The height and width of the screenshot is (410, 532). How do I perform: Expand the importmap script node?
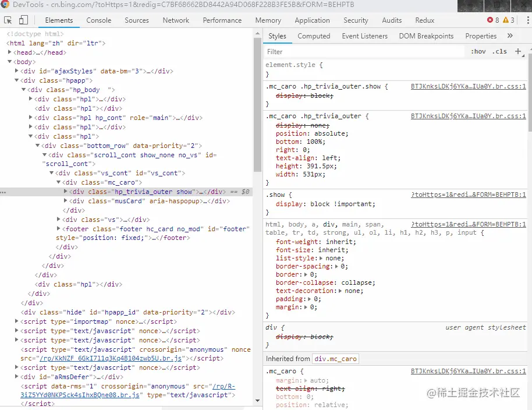coord(17,321)
